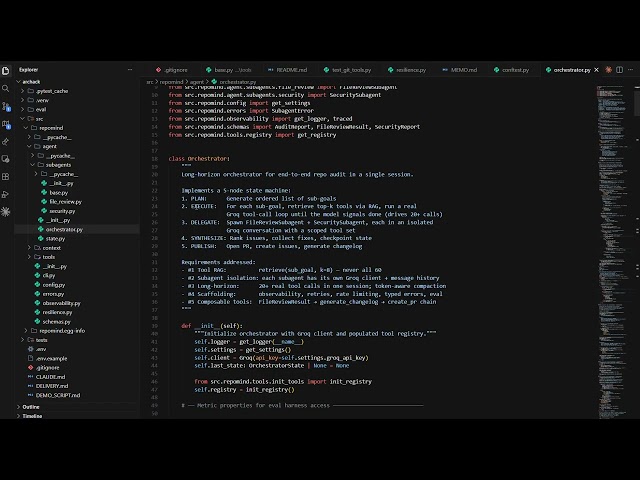Open the Claude starburst icon in activity bar
The width and height of the screenshot is (640, 480).
coord(6,211)
